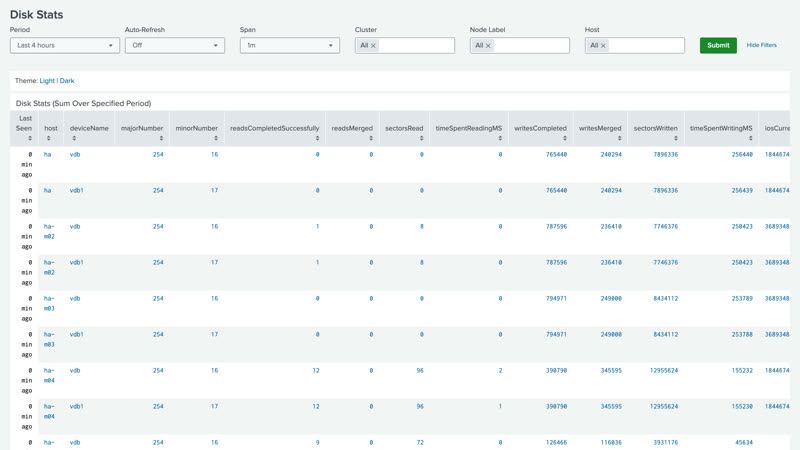Open the Period dropdown showing Last 4 hours
This screenshot has width=800, height=450.
point(65,45)
